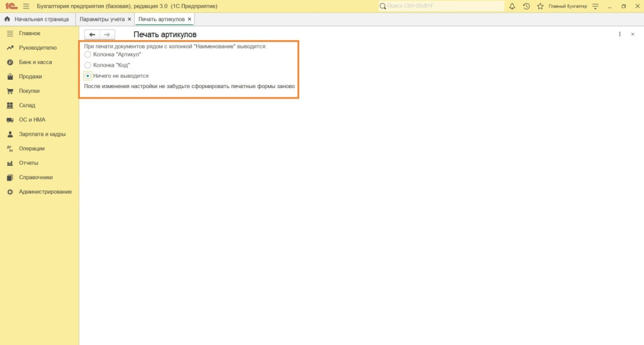Open the main menu hamburger icon
Viewport: 644px width, 345px height.
point(26,6)
